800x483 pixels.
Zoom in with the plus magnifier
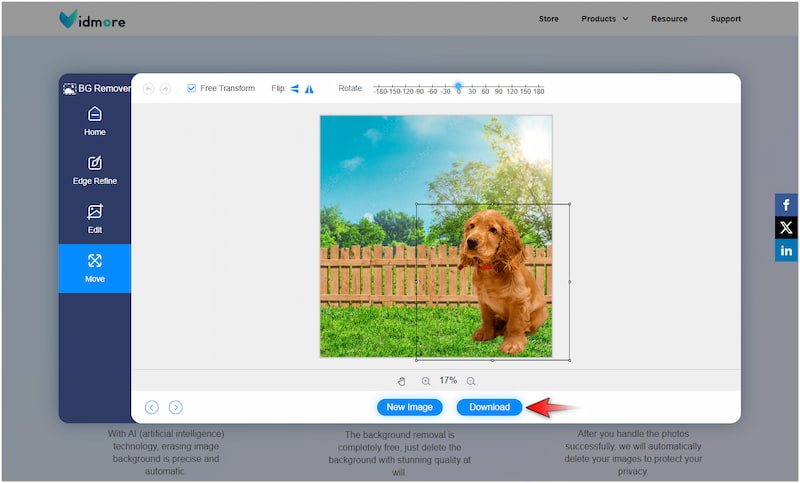(426, 381)
